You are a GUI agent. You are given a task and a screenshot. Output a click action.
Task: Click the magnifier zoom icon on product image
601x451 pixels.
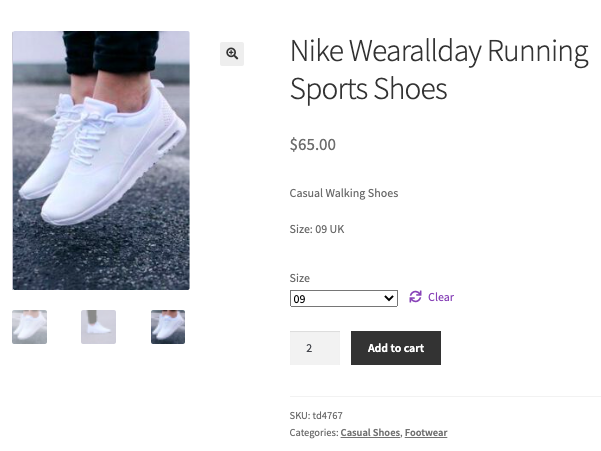pyautogui.click(x=232, y=54)
